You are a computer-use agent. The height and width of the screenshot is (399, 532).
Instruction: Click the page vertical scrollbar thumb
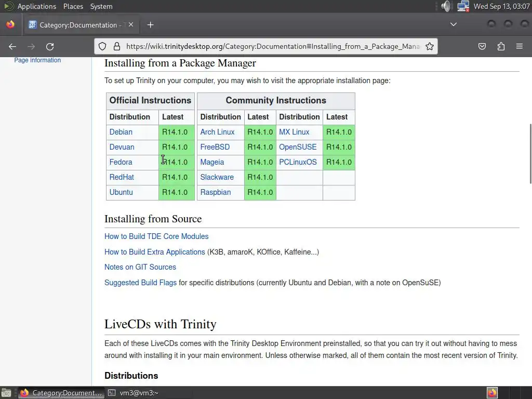point(530,154)
